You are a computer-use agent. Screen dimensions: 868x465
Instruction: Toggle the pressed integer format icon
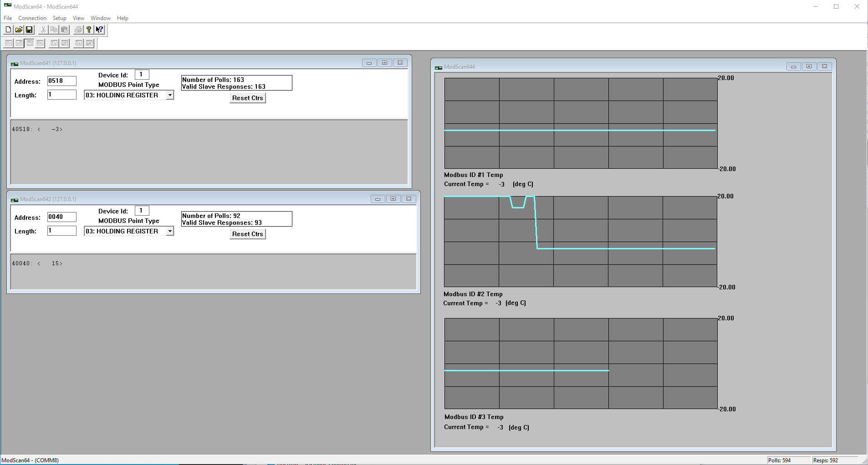(x=30, y=43)
